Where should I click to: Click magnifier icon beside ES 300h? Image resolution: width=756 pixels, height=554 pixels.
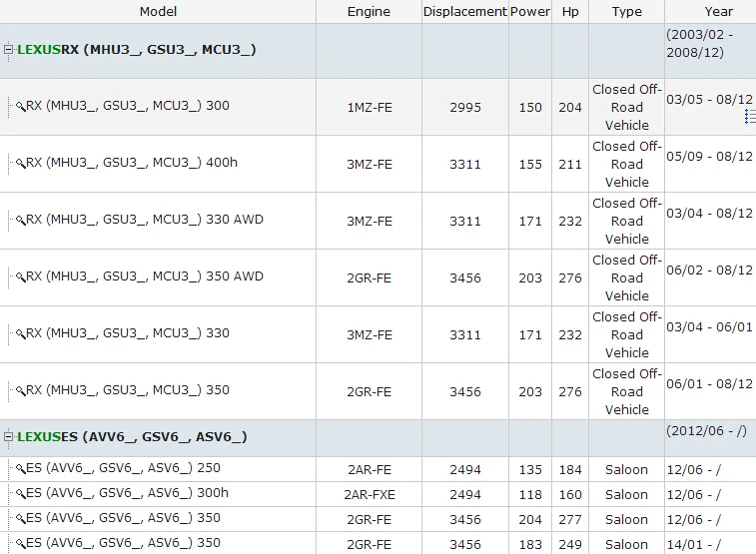20,494
